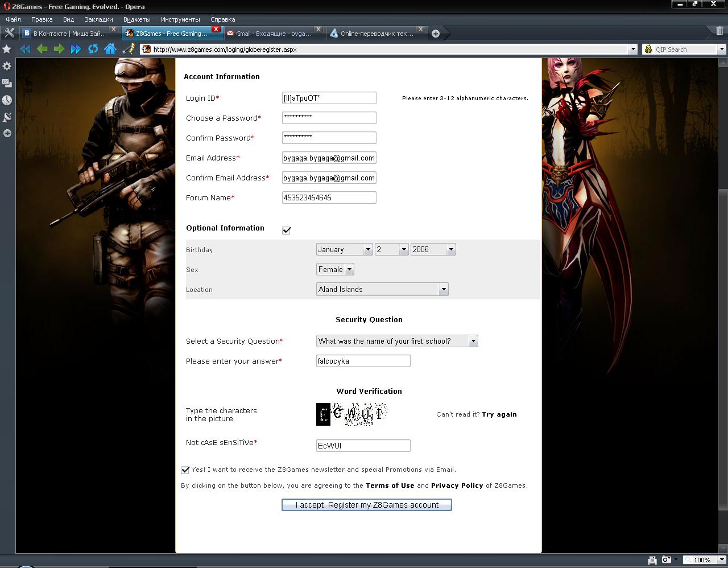This screenshot has height=568, width=728.
Task: Go to the home page icon
Action: 110,49
